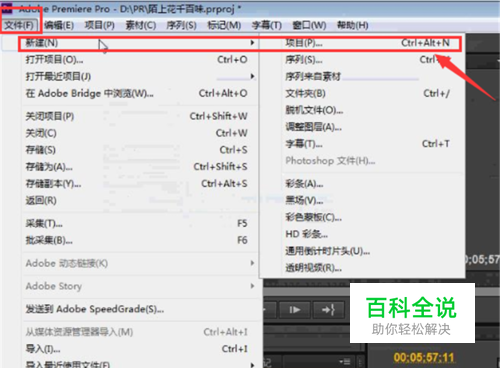Choose 采集(T)... menu item
Viewport: 500px width, 368px height.
[140, 223]
